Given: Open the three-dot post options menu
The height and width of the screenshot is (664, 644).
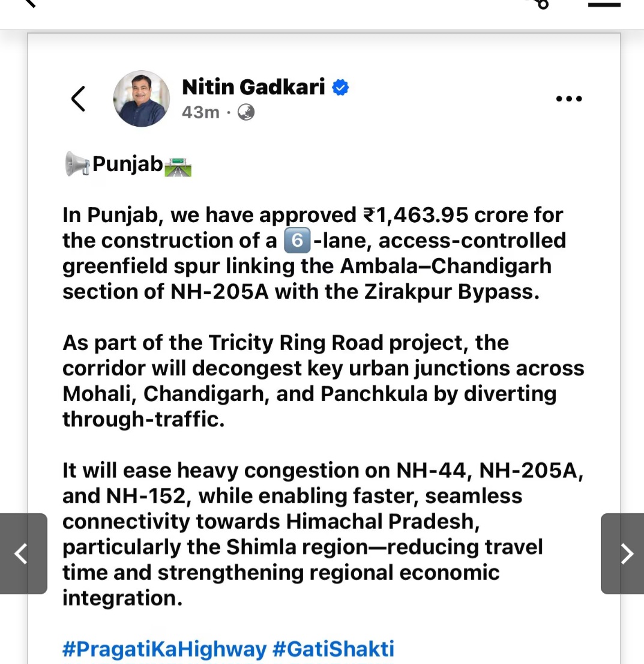Looking at the screenshot, I should [x=568, y=98].
